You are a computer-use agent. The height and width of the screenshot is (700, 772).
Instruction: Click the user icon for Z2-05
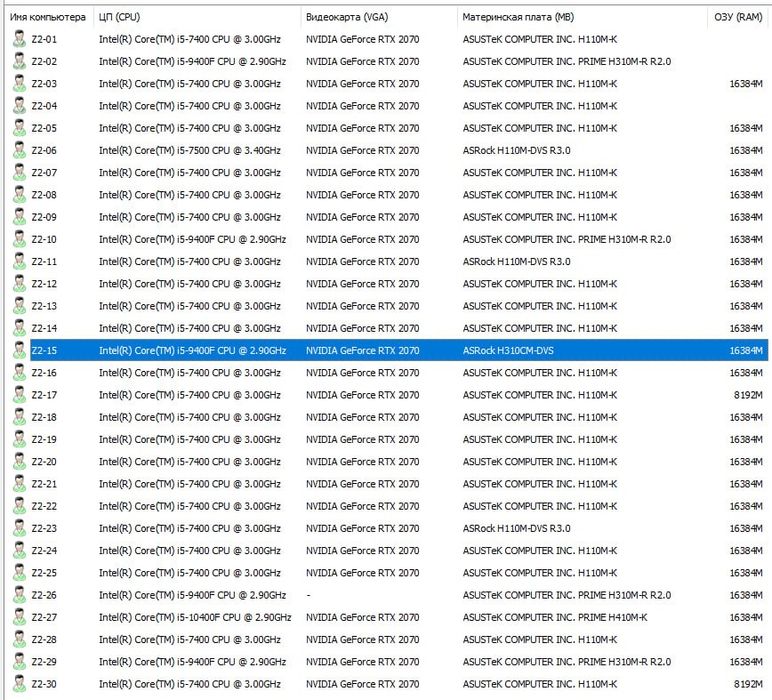click(19, 128)
